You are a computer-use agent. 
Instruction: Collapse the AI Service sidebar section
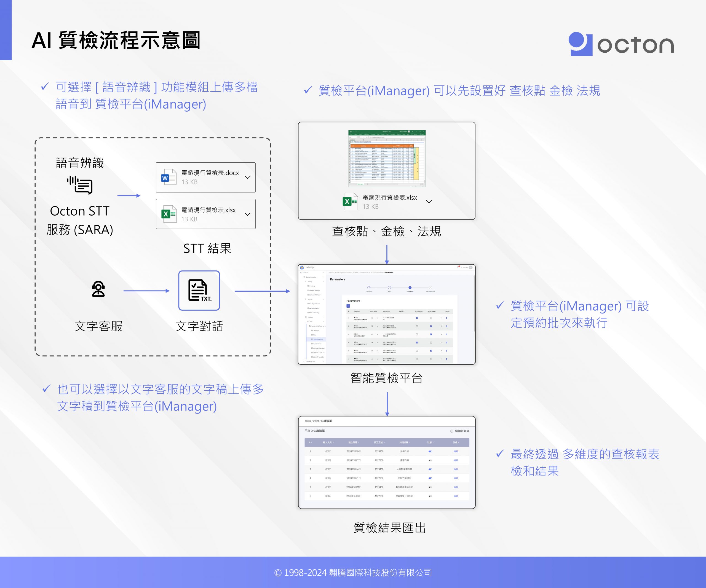coord(324,272)
